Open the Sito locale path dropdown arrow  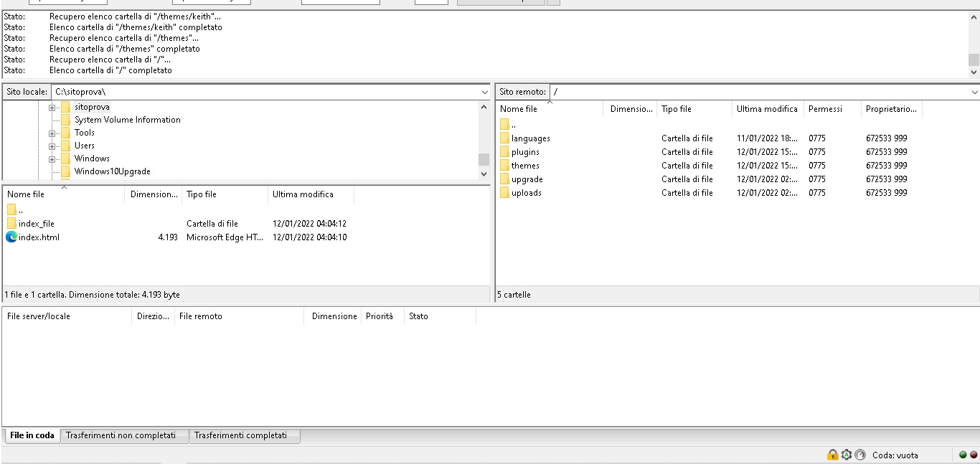point(484,92)
